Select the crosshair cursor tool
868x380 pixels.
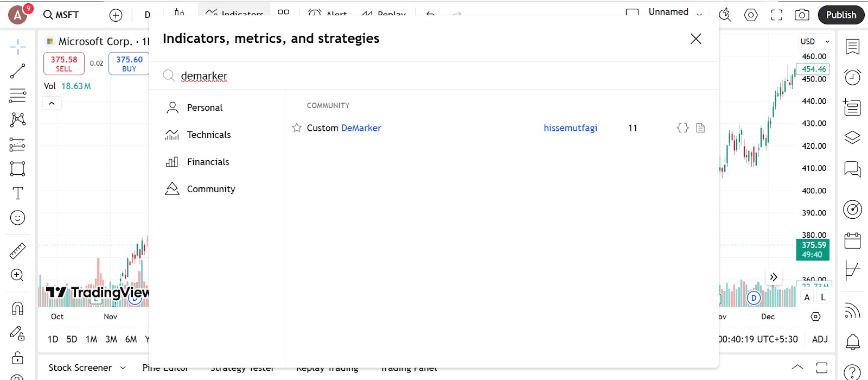18,47
